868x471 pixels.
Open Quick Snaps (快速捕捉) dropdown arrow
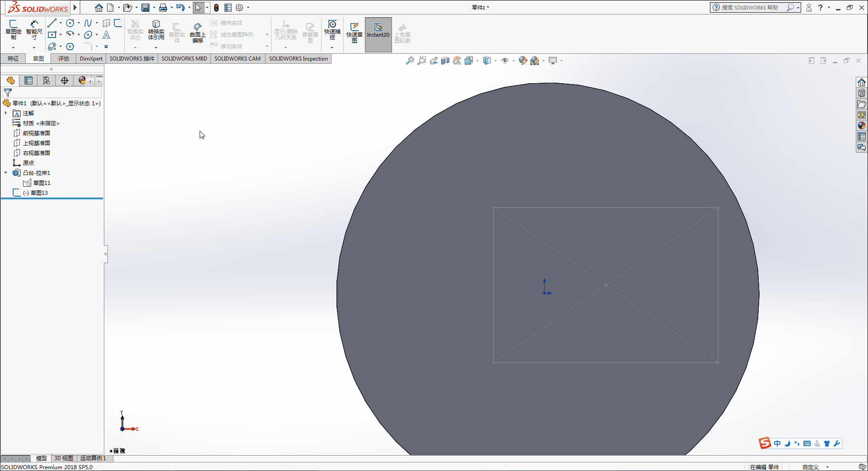pos(332,47)
